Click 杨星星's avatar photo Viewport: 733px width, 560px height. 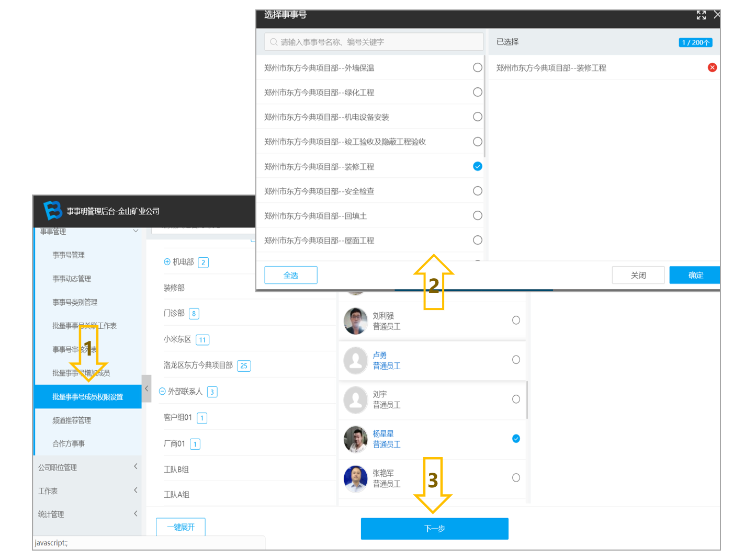point(356,439)
